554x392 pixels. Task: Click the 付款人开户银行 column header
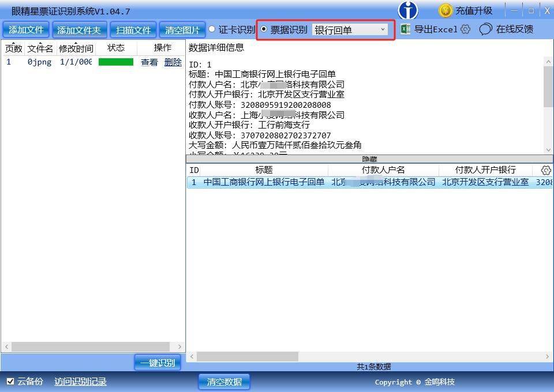coord(485,170)
